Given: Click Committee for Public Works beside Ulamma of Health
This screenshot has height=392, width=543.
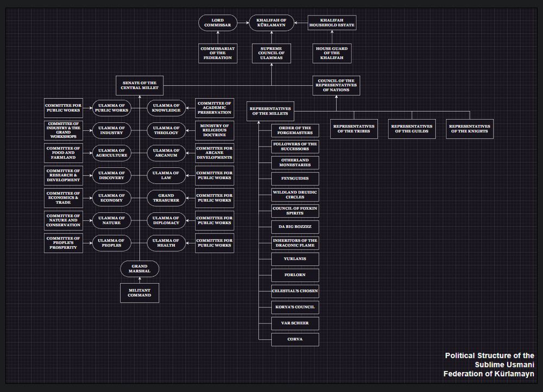Looking at the screenshot, I should tap(214, 243).
